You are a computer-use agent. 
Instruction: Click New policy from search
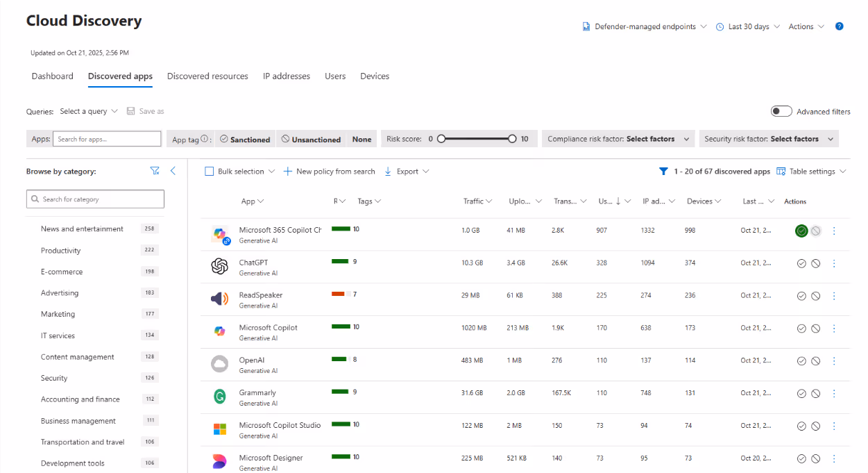[x=329, y=172]
